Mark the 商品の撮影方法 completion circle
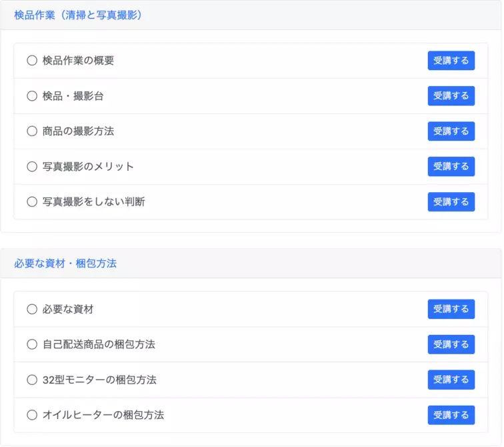 (x=32, y=131)
